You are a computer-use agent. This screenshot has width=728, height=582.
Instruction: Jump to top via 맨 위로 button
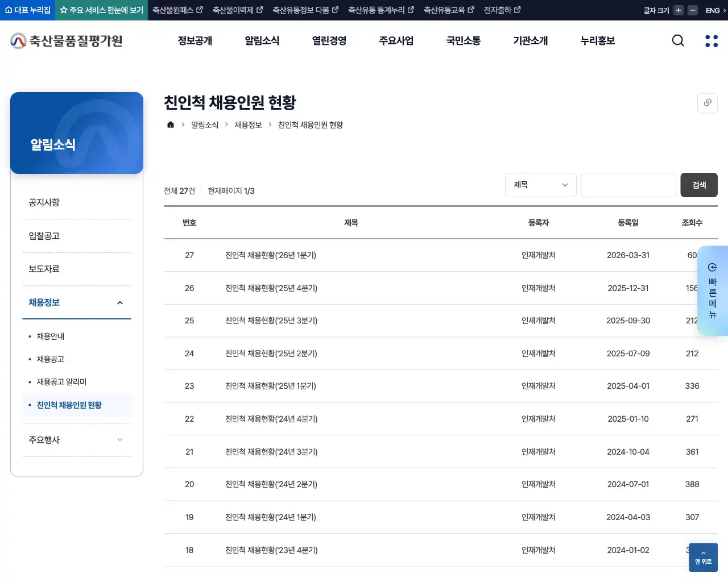point(703,558)
